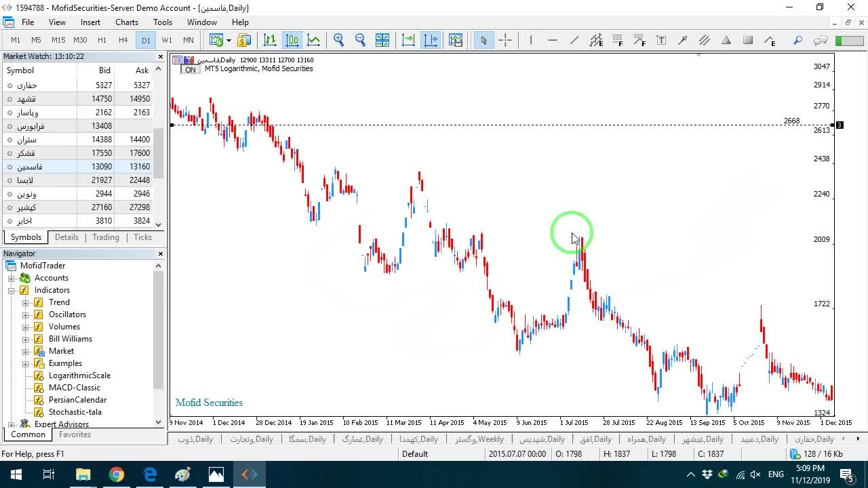Select the cursor arrow tool
Image resolution: width=868 pixels, height=488 pixels.
pos(484,40)
